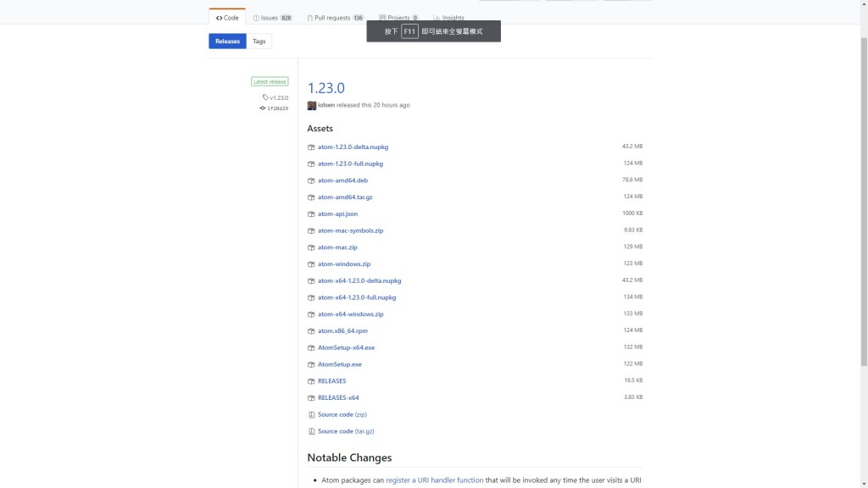Download atom-1.23.0-delta.nupkg

[353, 147]
